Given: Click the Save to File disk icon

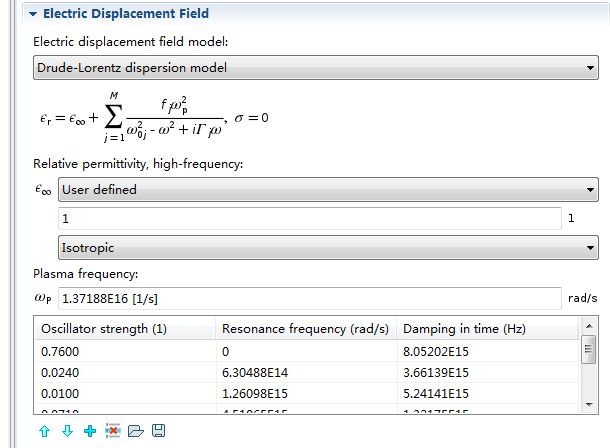Looking at the screenshot, I should [158, 430].
